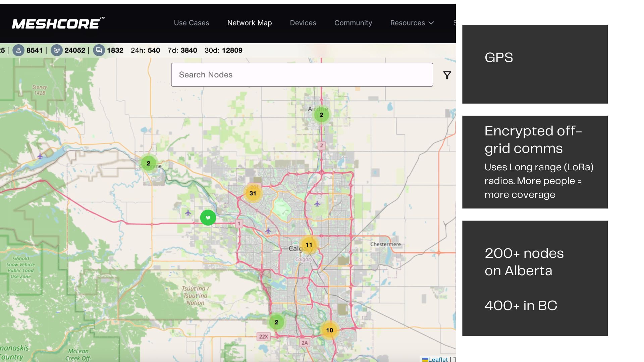Select the green W node marker
Screen dimensions: 644x362
208,218
